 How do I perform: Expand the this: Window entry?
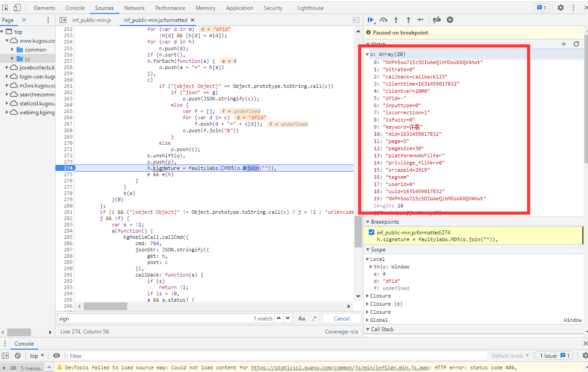[371, 267]
